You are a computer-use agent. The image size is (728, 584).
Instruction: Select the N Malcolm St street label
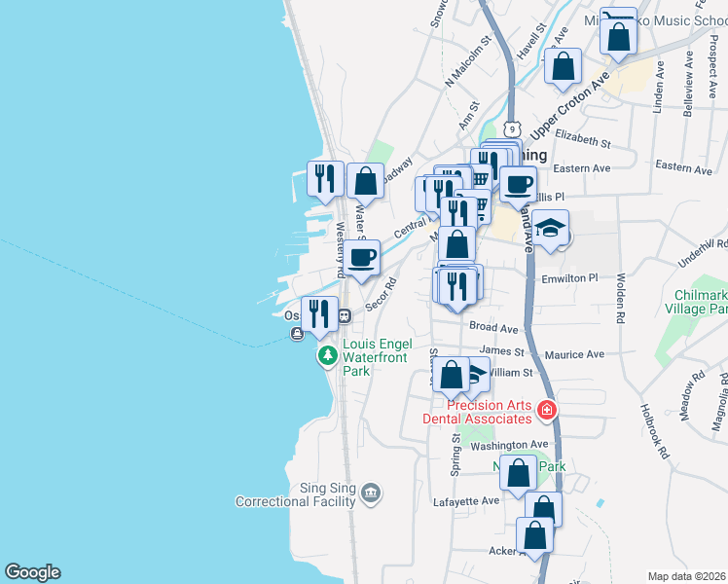click(468, 61)
